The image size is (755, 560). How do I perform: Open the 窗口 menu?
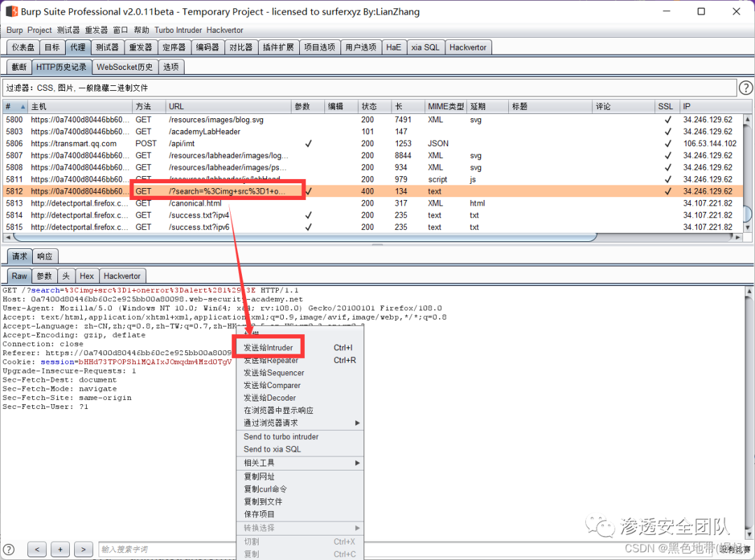coord(120,30)
